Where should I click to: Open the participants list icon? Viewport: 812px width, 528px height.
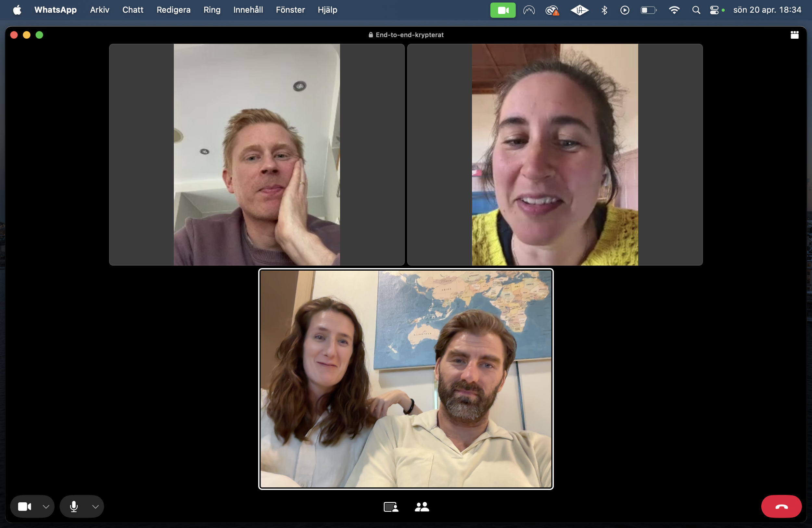[422, 507]
